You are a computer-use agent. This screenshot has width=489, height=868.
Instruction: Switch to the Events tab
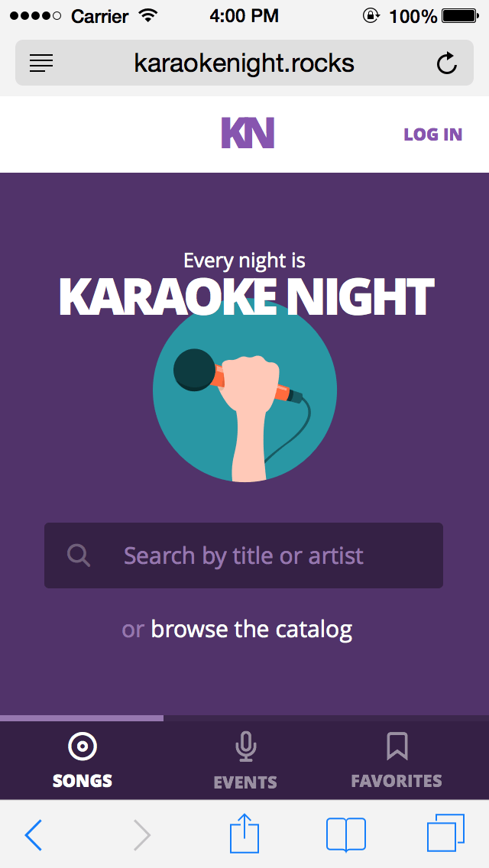[245, 759]
